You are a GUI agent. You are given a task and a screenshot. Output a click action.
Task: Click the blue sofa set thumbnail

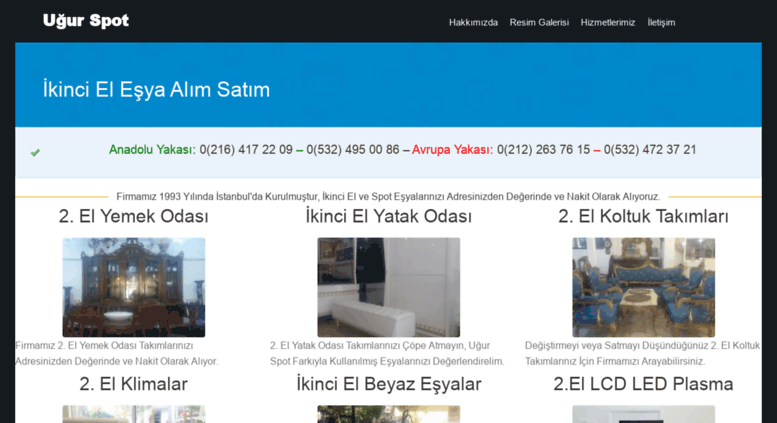[643, 287]
